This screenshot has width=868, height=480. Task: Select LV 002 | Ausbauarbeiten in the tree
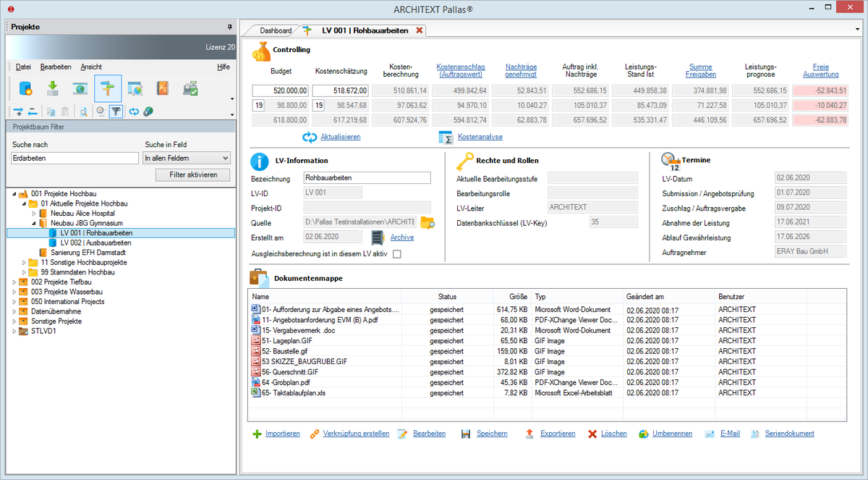click(95, 243)
